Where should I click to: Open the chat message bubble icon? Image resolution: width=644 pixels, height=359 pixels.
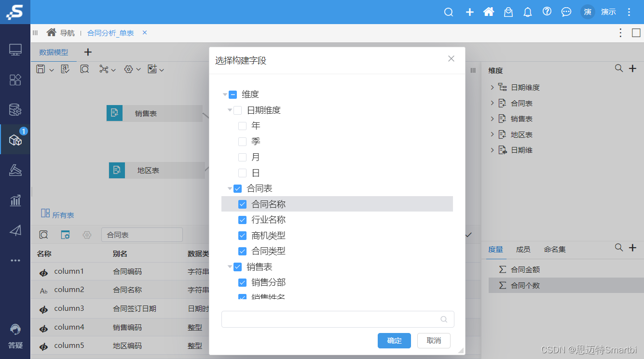coord(566,12)
